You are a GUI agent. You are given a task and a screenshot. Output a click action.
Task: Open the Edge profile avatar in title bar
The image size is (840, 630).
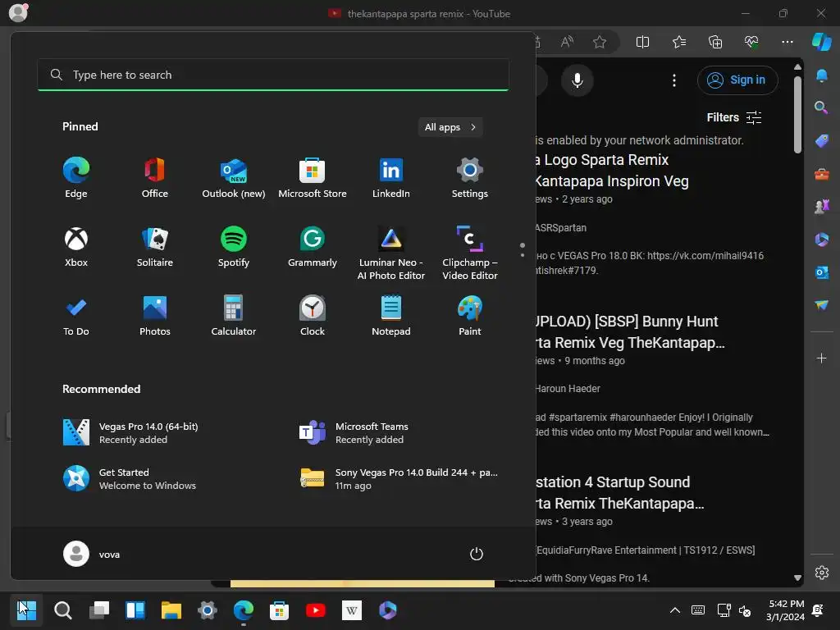(x=18, y=13)
